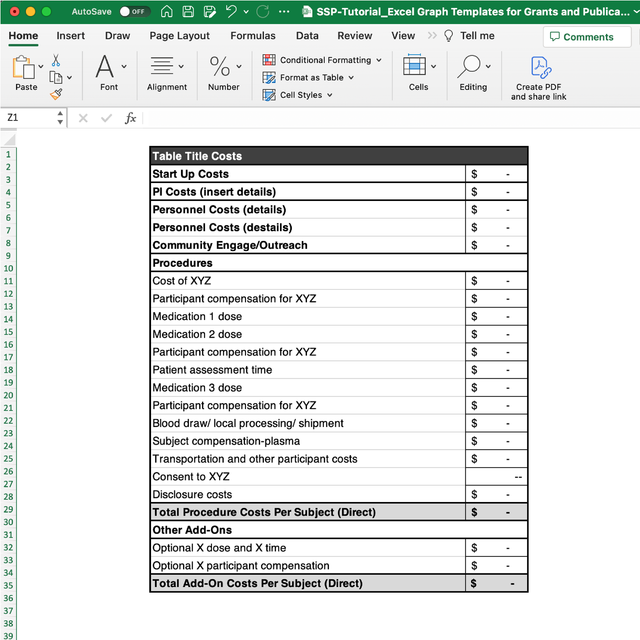Click the Home icon in title bar

(x=166, y=11)
